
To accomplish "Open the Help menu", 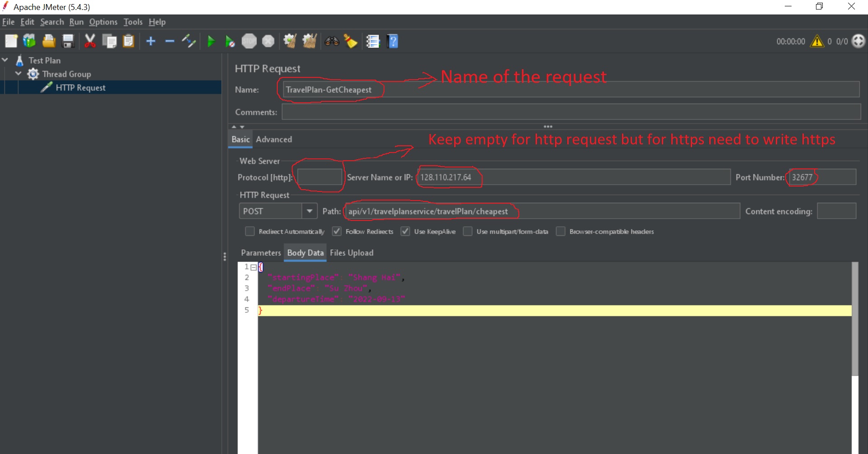I will 157,22.
